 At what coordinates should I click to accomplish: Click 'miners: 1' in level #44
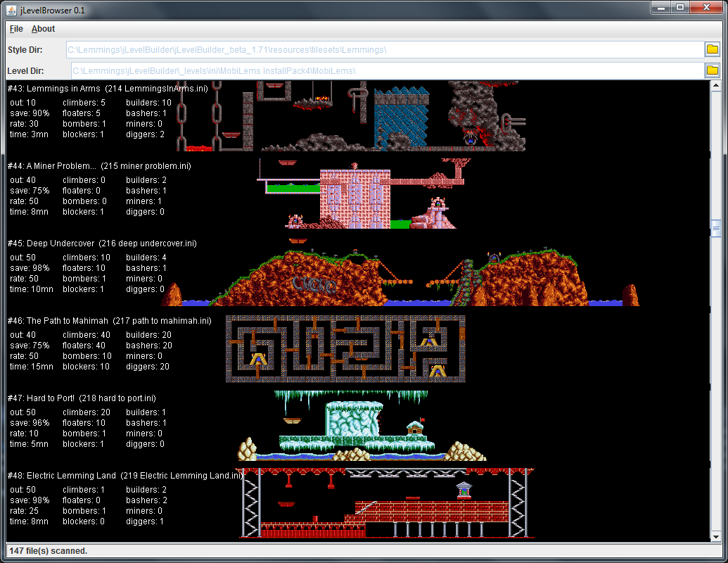tap(144, 201)
